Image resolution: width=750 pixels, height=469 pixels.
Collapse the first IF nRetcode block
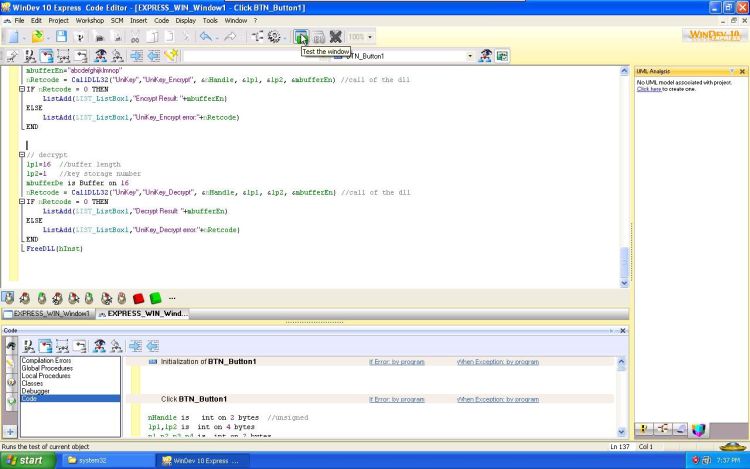click(x=22, y=89)
